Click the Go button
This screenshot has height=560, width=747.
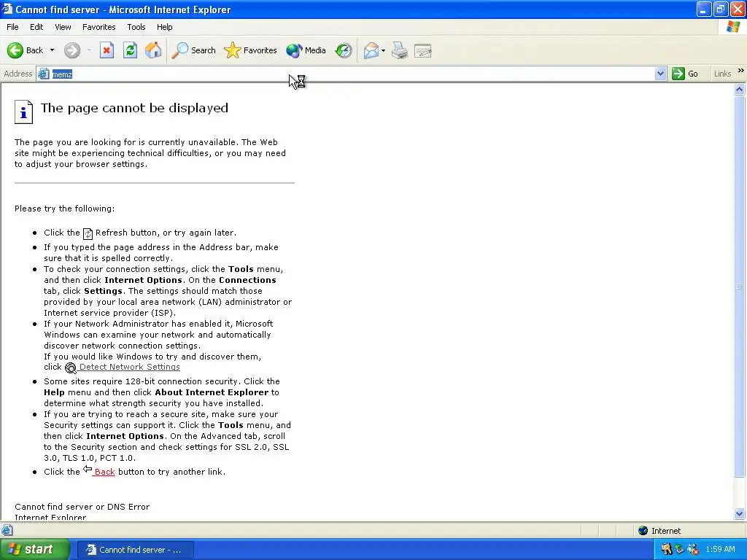click(686, 74)
